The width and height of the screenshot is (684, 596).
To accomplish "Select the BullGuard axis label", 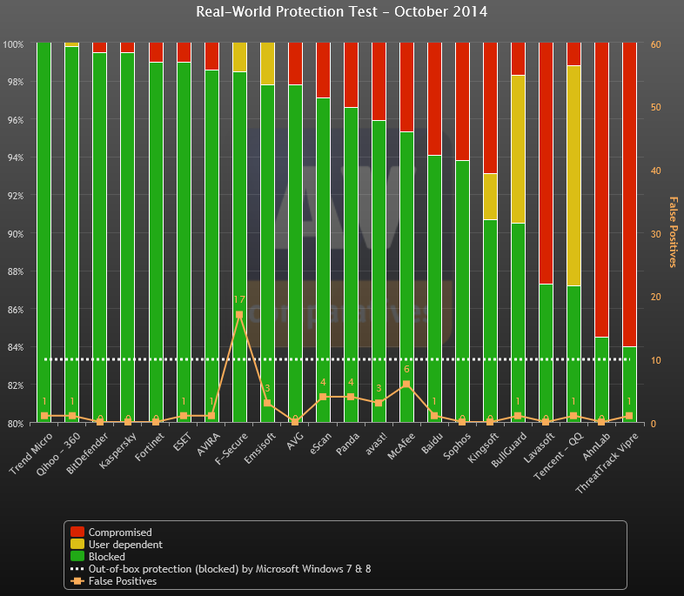I will coord(509,449).
